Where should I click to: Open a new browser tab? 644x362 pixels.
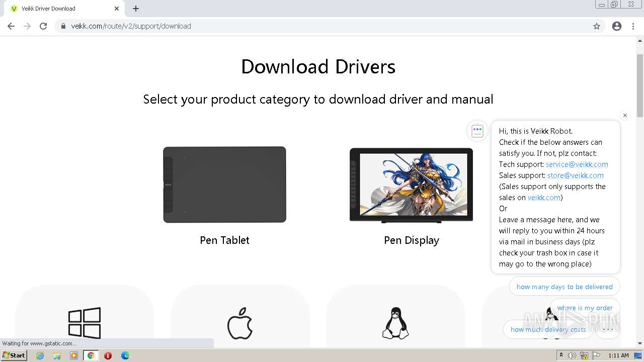136,9
